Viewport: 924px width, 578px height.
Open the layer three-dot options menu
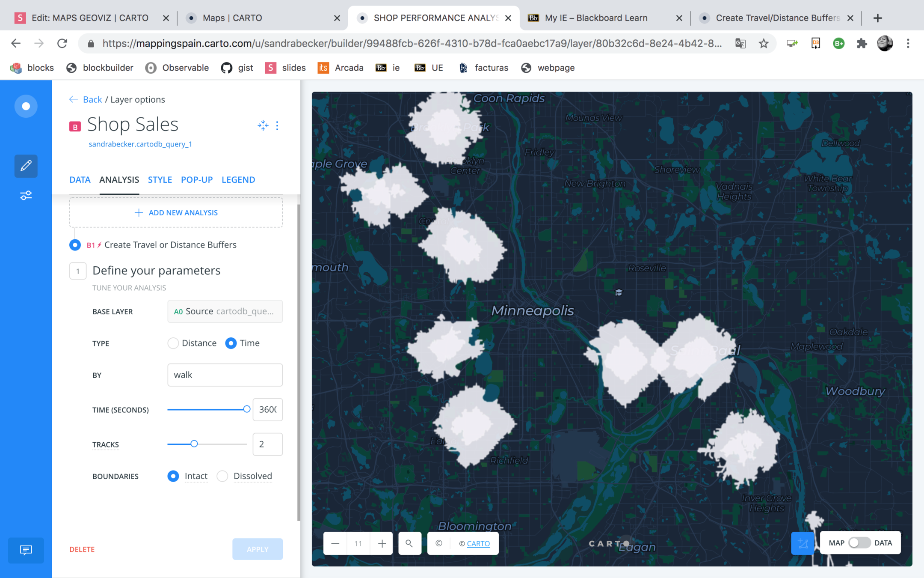point(277,125)
